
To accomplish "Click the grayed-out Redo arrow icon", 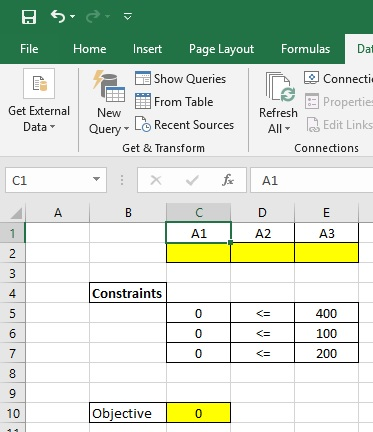I will pos(93,16).
